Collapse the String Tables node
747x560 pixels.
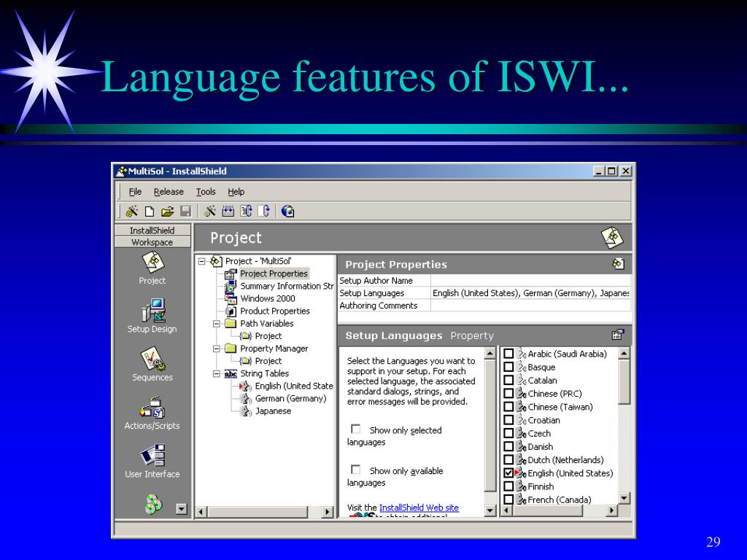[217, 373]
